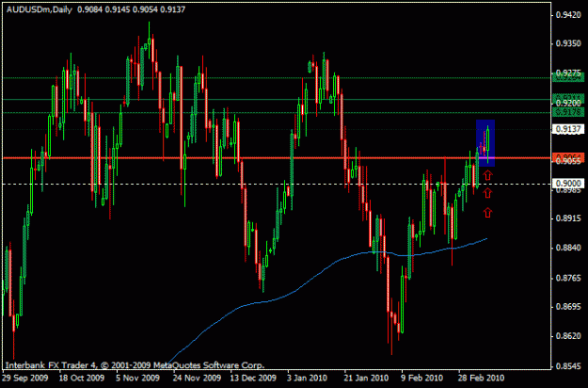Select the 0.8765 price axis label

tap(568, 278)
